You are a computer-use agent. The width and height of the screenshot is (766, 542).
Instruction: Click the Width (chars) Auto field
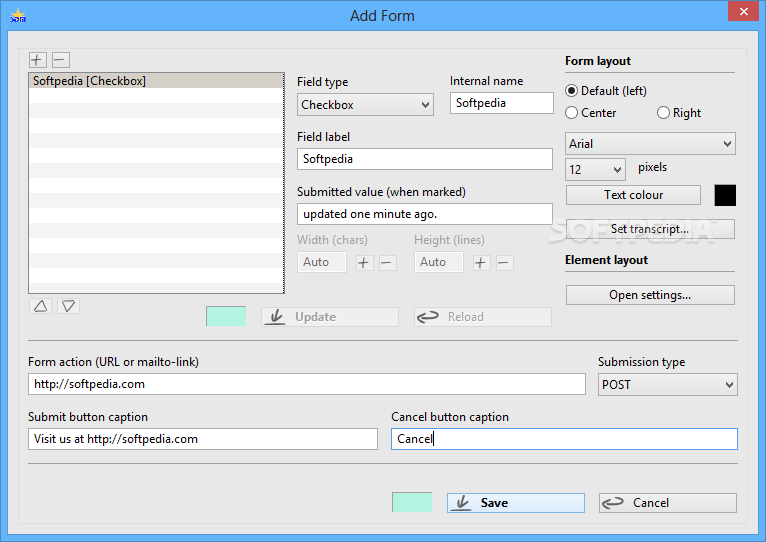(x=321, y=262)
